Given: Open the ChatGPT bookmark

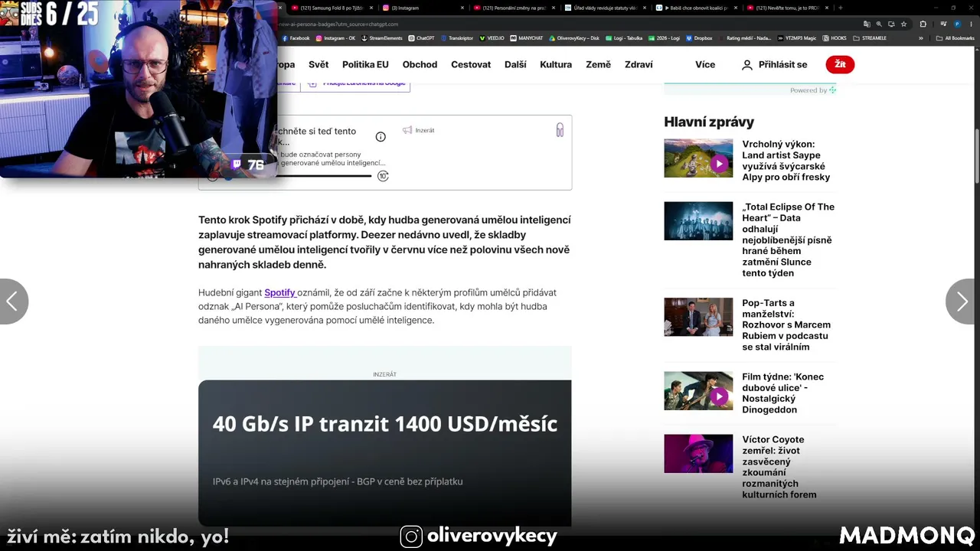Looking at the screenshot, I should 422,37.
